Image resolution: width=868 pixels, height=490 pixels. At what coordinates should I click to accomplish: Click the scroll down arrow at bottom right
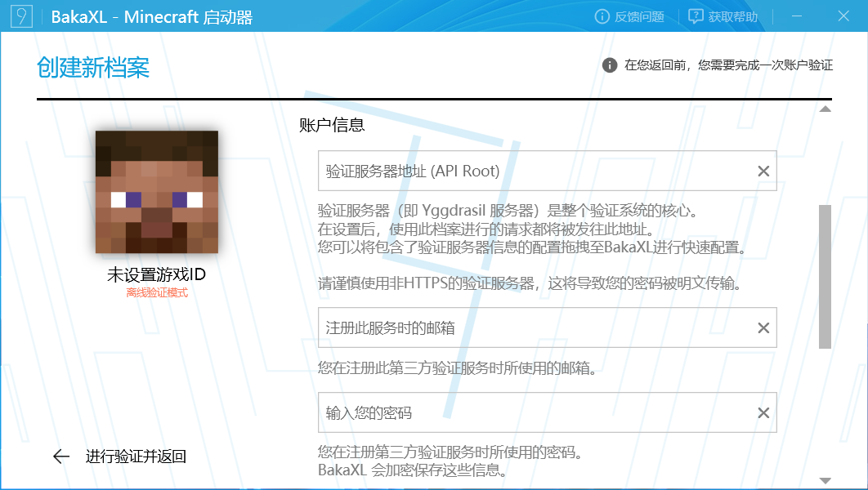(x=825, y=480)
